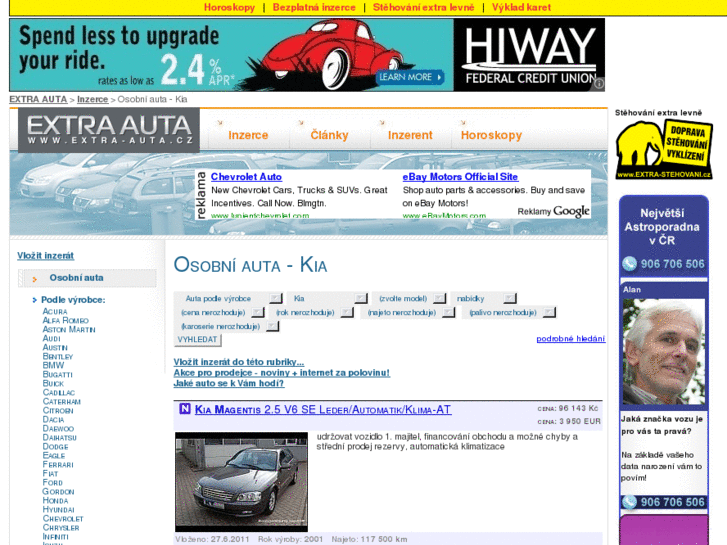
Task: Click the VYHLEDAT search button
Action: 198,340
